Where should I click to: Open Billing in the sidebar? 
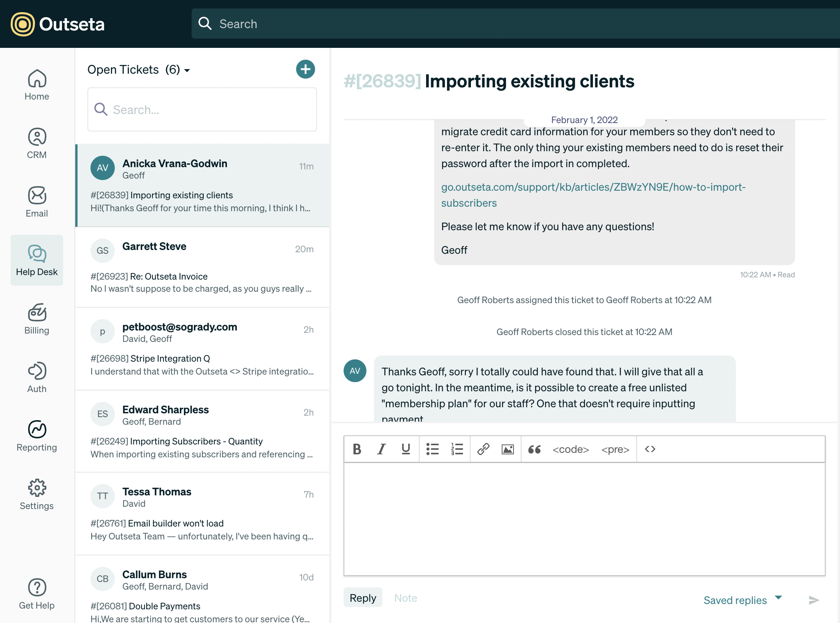point(37,319)
